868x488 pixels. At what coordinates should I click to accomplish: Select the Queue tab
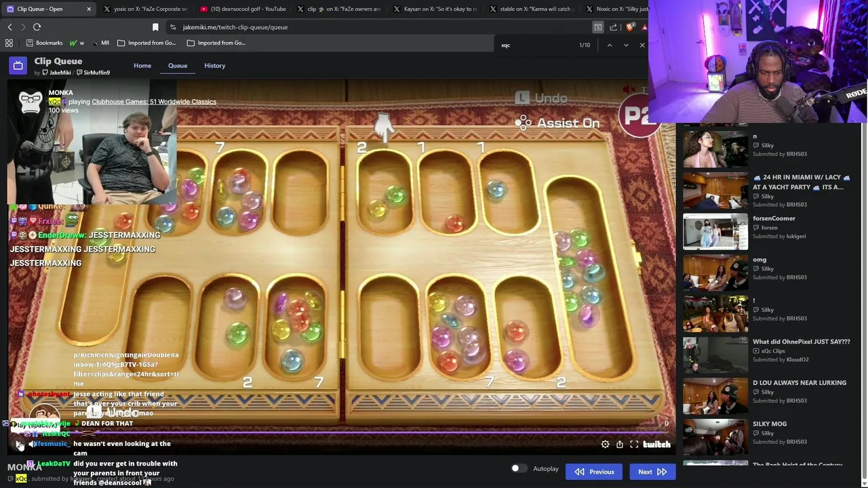pyautogui.click(x=178, y=66)
